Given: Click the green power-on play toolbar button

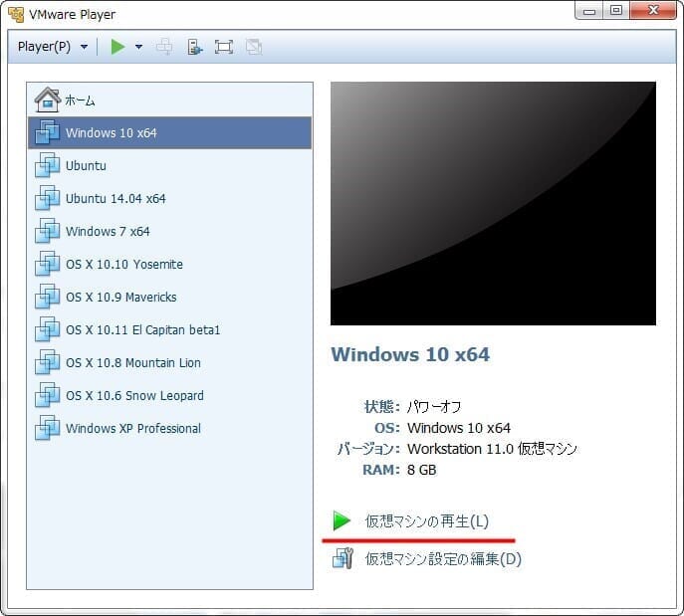Looking at the screenshot, I should (117, 47).
